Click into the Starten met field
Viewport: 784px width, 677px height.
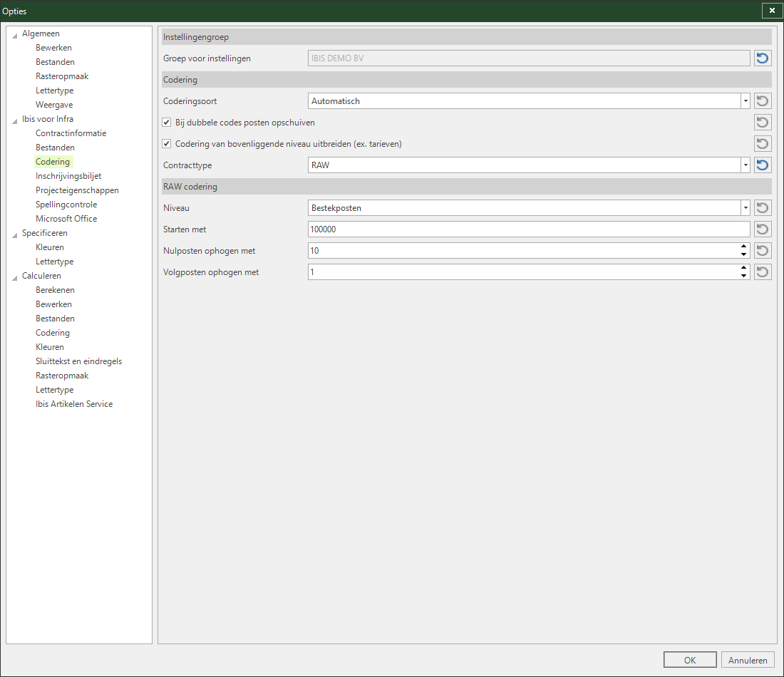(x=529, y=229)
